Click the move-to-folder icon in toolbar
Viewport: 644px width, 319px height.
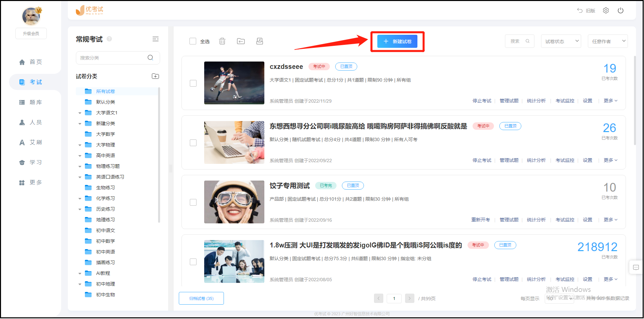click(241, 41)
